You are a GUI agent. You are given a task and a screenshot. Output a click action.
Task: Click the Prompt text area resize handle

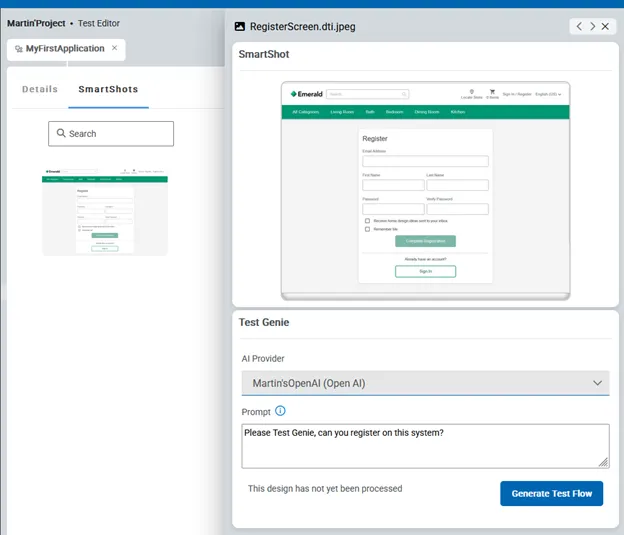pos(604,462)
